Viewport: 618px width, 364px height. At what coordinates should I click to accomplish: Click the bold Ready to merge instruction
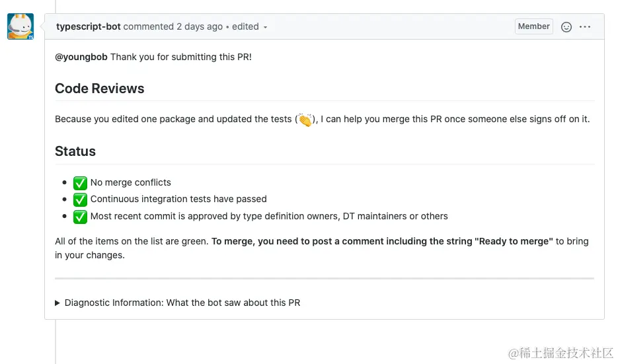[381, 242]
